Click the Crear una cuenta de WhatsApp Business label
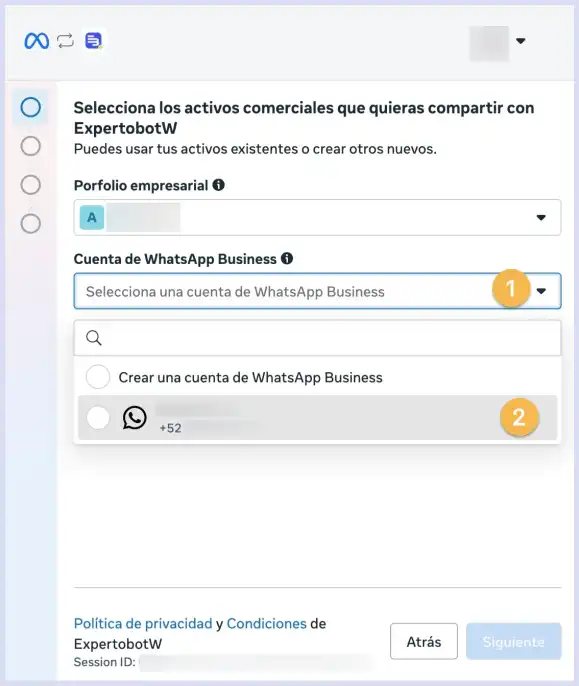Viewport: 579px width, 686px height. coord(250,378)
